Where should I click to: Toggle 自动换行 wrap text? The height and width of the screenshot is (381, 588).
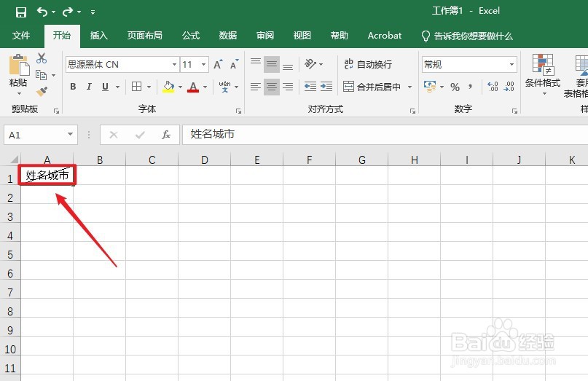pyautogui.click(x=368, y=65)
